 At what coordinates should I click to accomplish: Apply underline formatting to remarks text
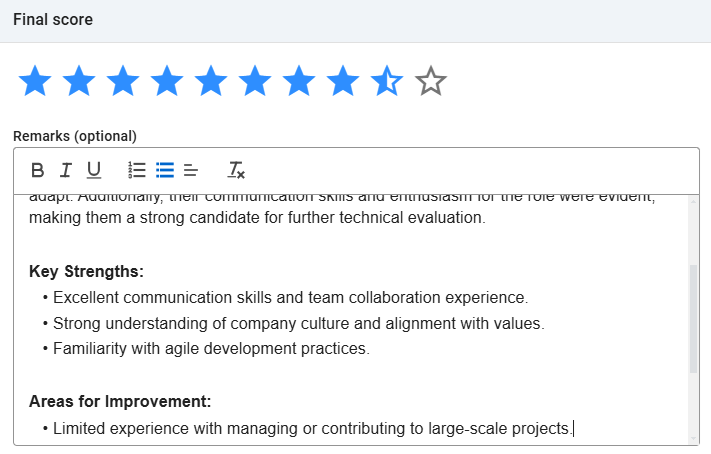pos(94,170)
